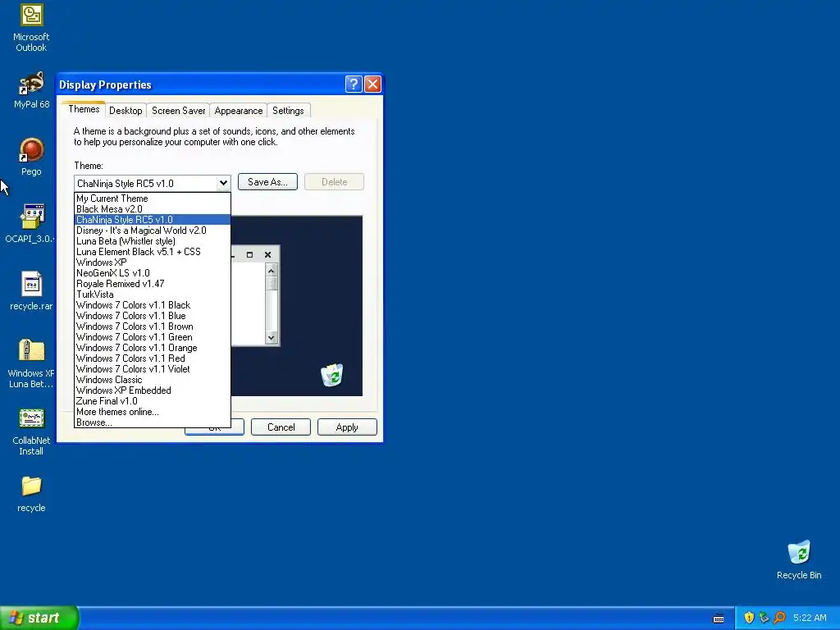Open the Start menu
The height and width of the screenshot is (630, 840).
(x=39, y=618)
